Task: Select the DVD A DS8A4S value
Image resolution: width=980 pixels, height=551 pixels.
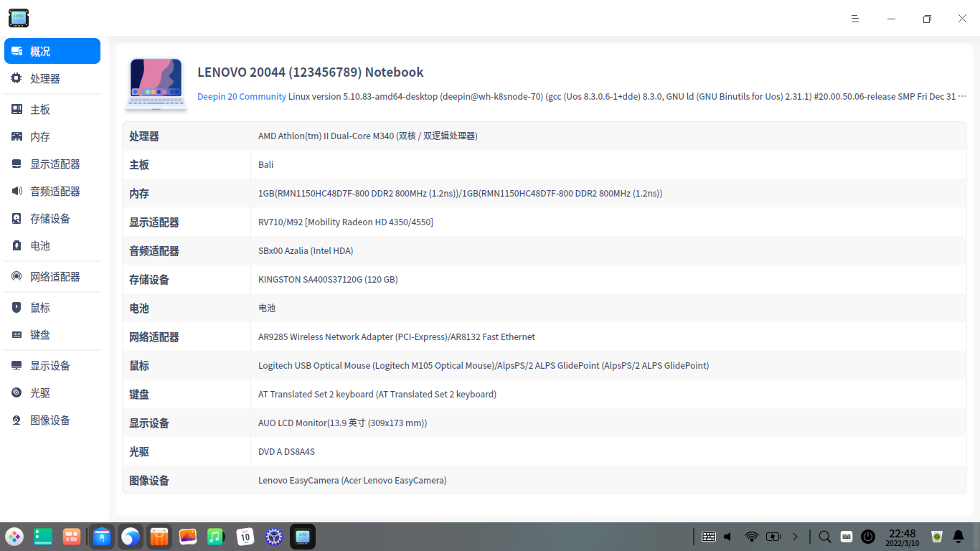Action: pos(287,451)
